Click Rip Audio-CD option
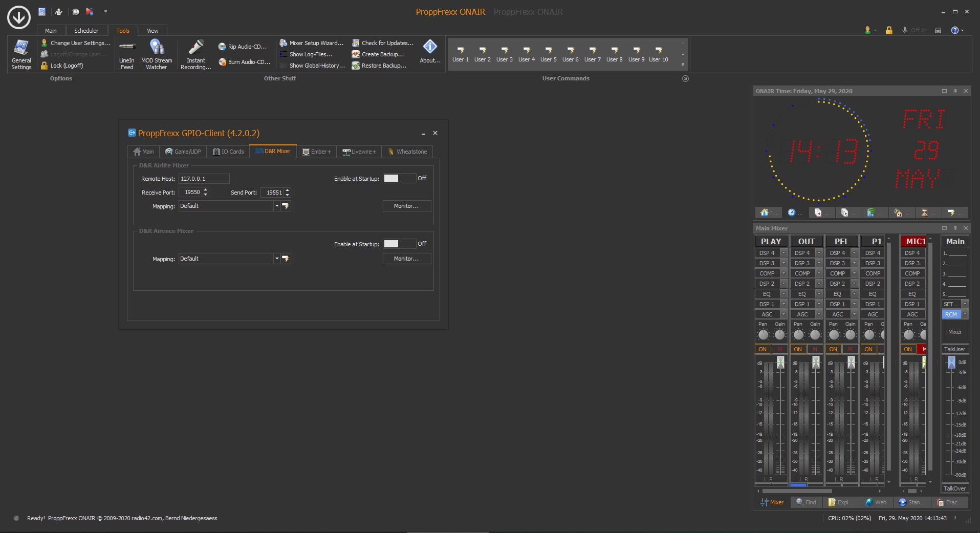Viewport: 980px width, 533px height. coord(243,47)
